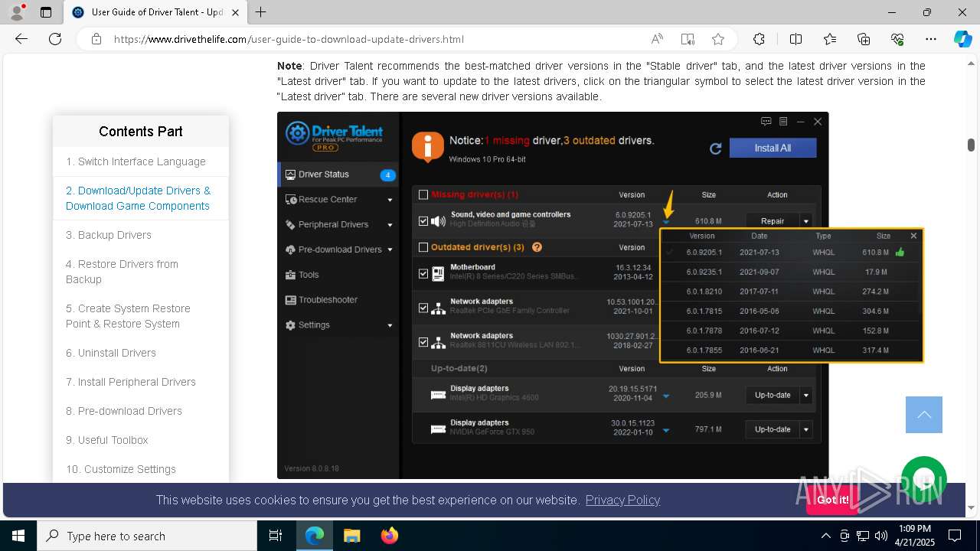
Task: Toggle the Missing driver(s) checkbox
Action: click(423, 194)
